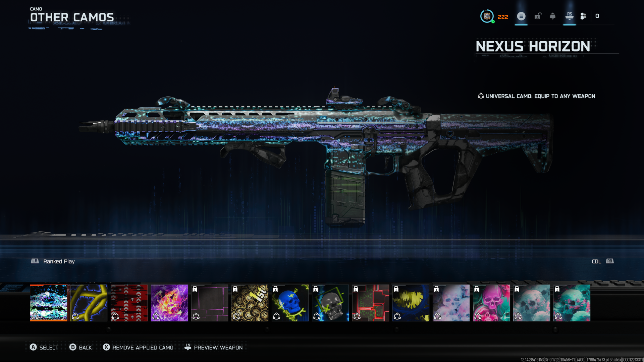This screenshot has height=362, width=644.
Task: Open notifications bell icon
Action: point(553,16)
